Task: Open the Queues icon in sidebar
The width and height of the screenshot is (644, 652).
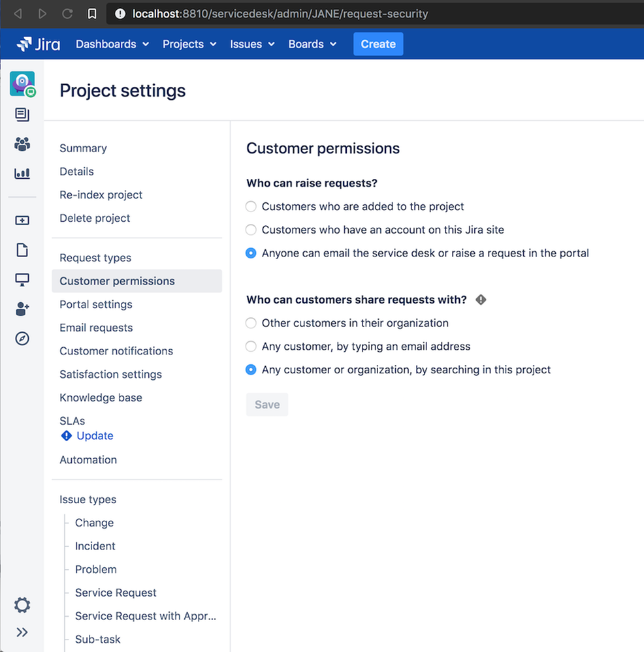Action: (x=22, y=114)
